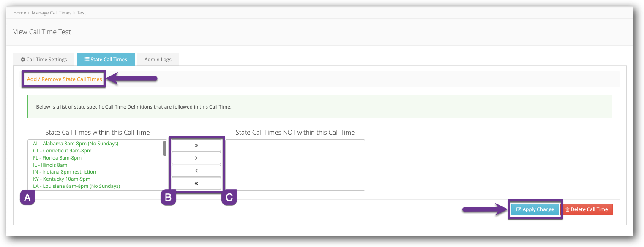Click the single left arrow transfer icon
644x247 pixels.
[196, 170]
